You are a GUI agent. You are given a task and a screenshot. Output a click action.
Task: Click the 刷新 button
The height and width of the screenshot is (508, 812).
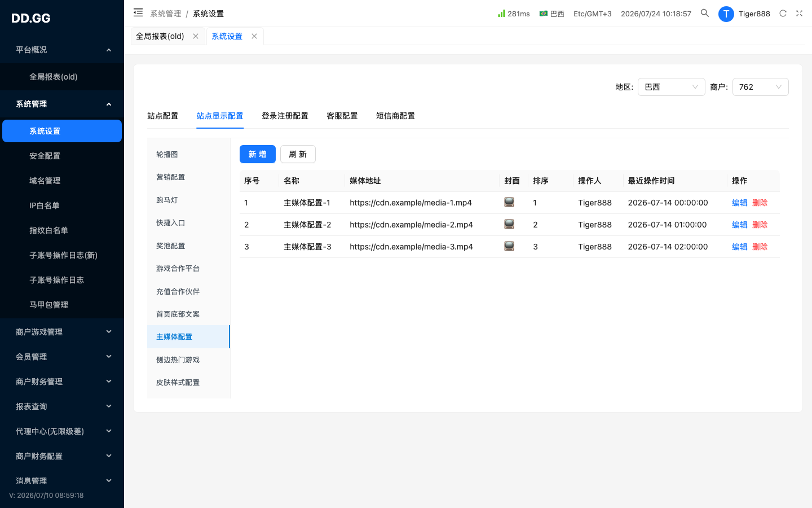click(298, 154)
